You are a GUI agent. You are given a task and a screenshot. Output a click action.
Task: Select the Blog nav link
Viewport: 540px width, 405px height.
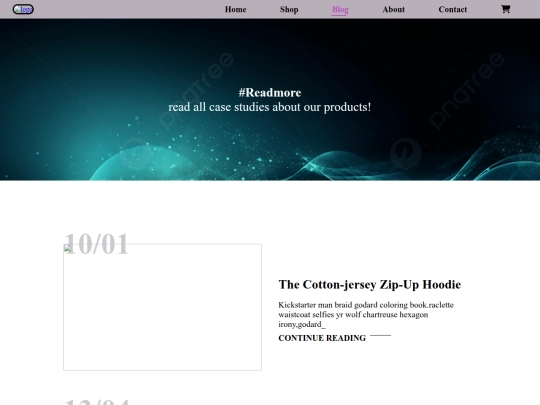(340, 10)
